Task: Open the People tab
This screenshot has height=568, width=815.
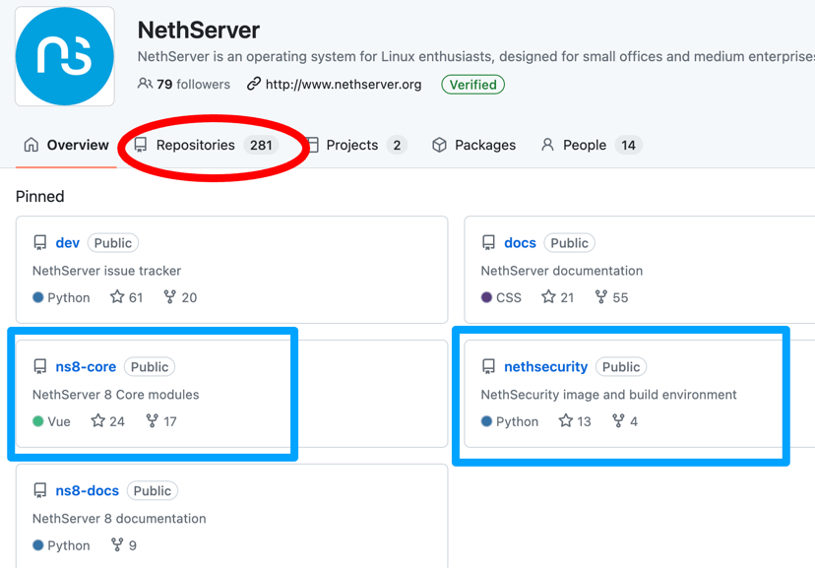Action: coord(591,145)
